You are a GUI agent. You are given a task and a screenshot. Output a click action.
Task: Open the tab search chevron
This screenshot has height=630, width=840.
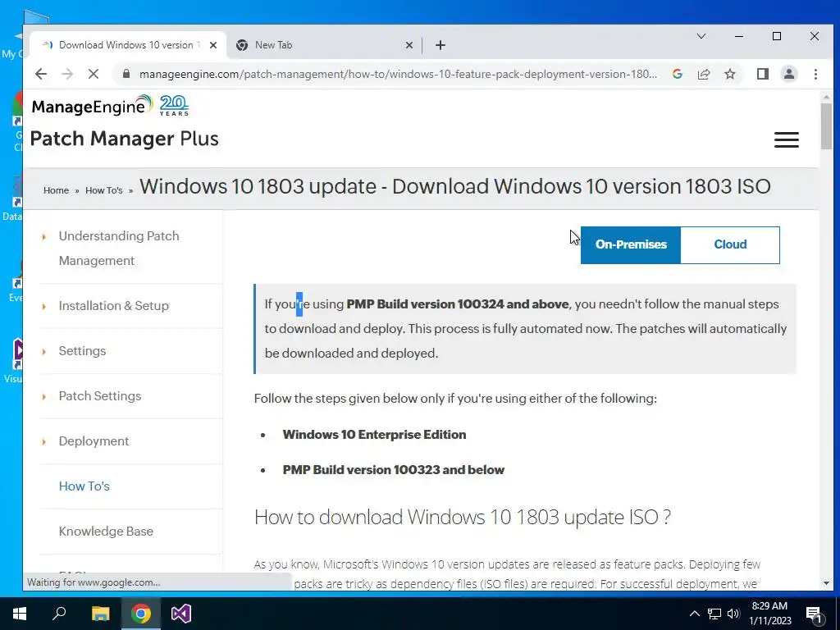(x=701, y=36)
